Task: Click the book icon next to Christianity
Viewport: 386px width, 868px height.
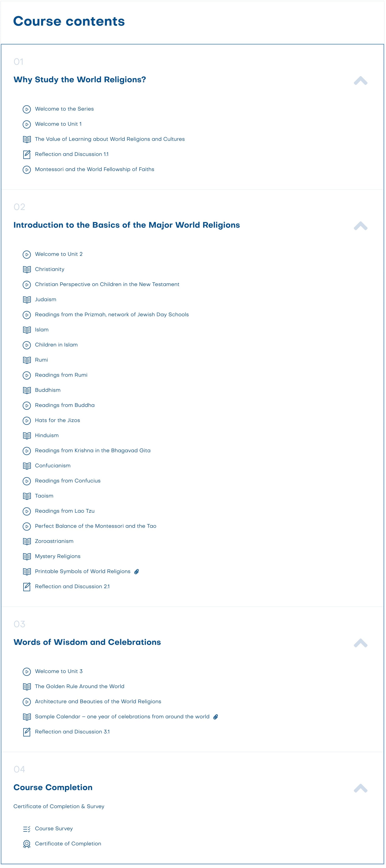Action: pos(27,270)
